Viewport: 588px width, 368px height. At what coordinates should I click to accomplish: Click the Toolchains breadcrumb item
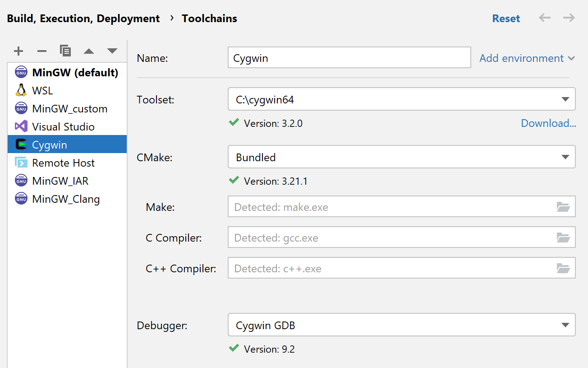(x=209, y=18)
